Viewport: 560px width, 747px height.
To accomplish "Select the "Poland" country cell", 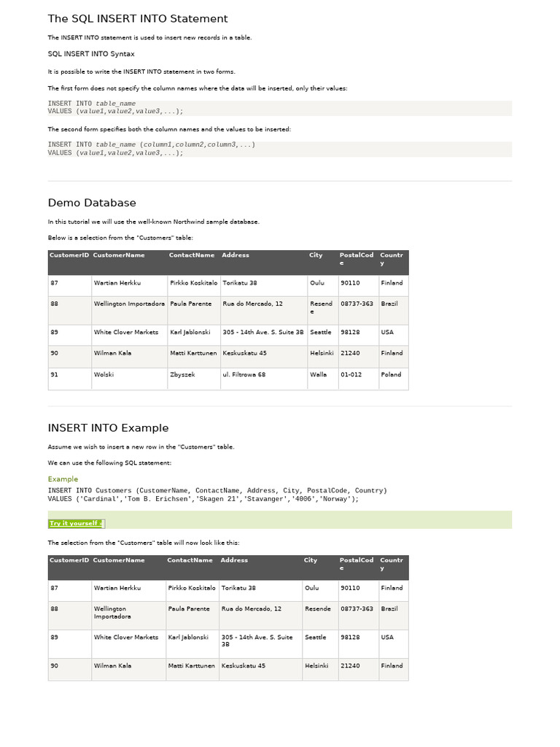I will coord(391,374).
